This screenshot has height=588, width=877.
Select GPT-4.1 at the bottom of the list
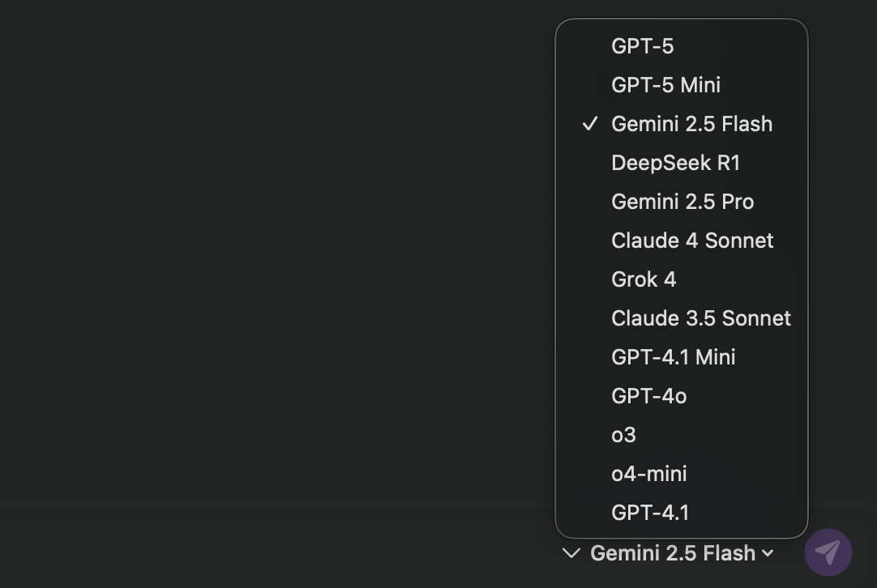click(x=650, y=513)
